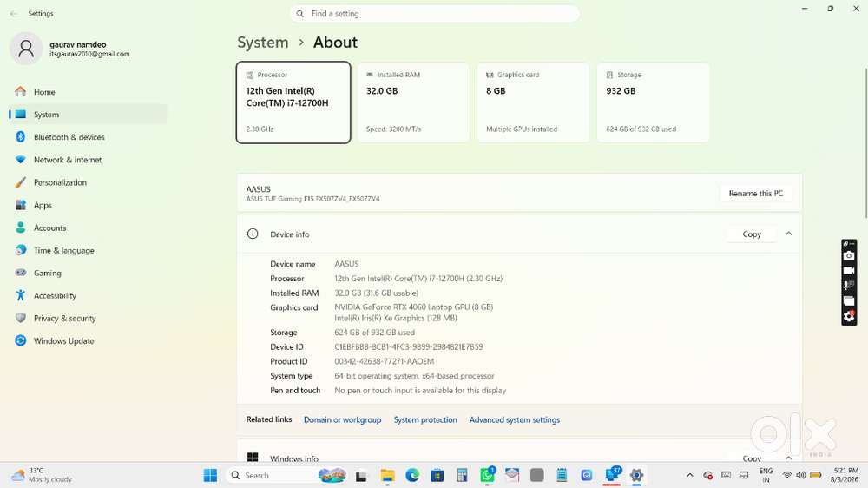Click the taskbar Search box

(x=288, y=475)
